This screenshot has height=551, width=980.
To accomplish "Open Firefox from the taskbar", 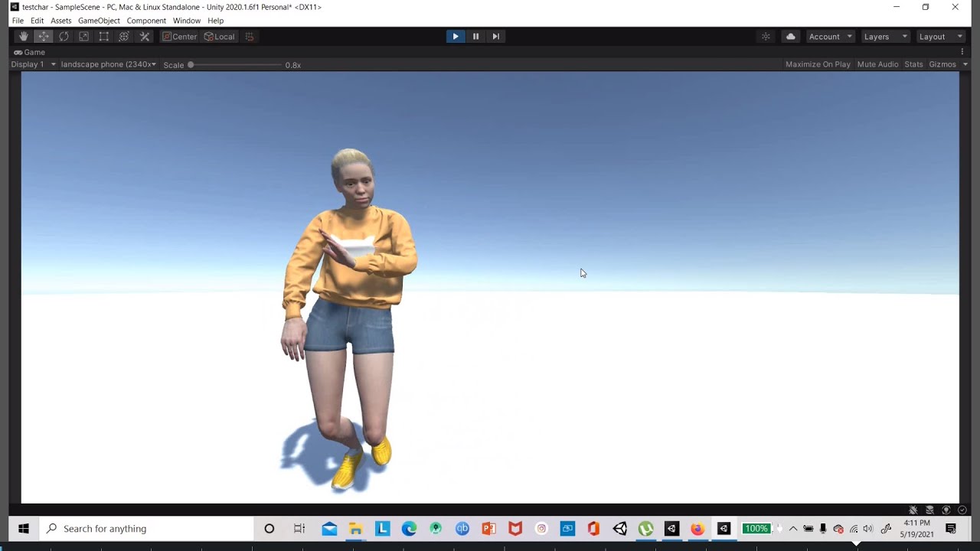I will coord(697,529).
